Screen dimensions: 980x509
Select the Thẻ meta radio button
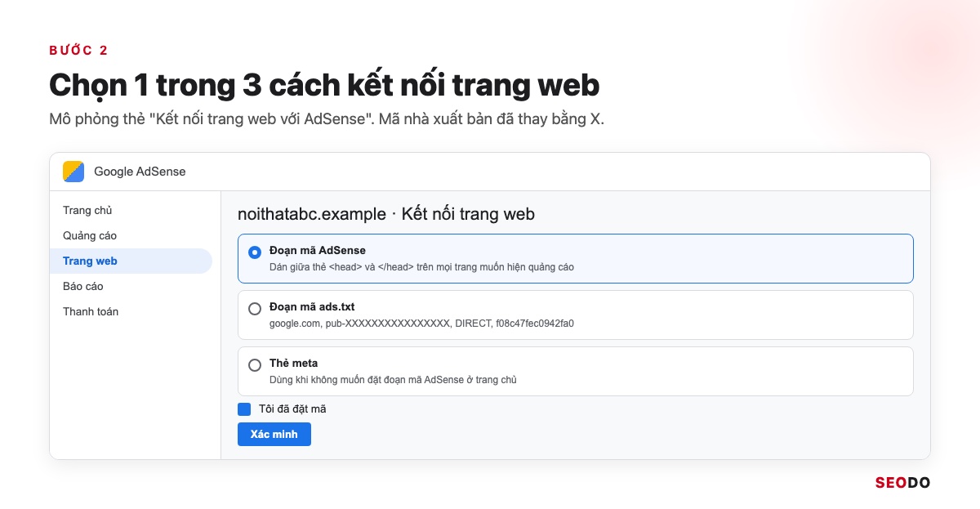click(x=255, y=365)
